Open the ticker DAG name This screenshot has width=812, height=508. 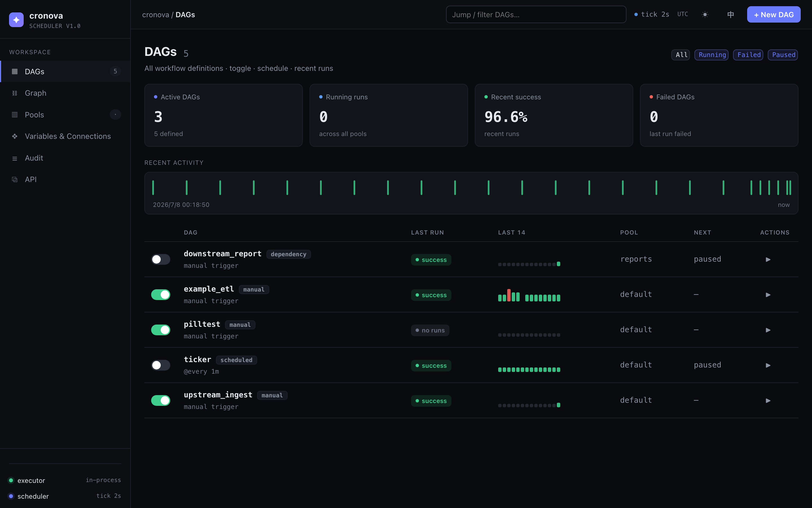[x=198, y=360]
